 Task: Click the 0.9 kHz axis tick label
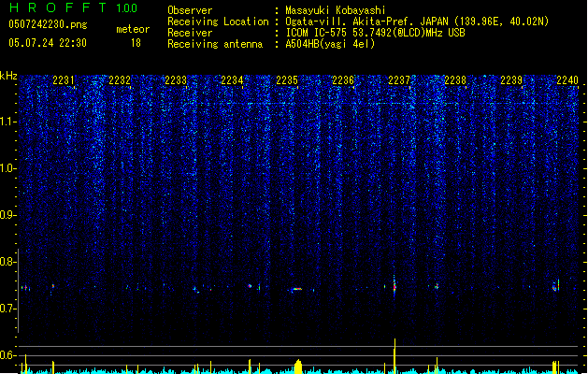[7, 215]
